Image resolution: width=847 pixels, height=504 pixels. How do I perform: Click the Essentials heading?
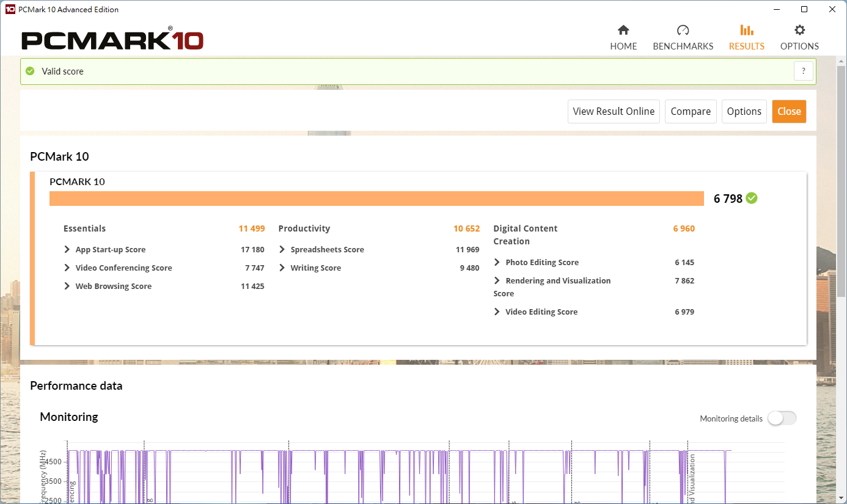pyautogui.click(x=84, y=228)
